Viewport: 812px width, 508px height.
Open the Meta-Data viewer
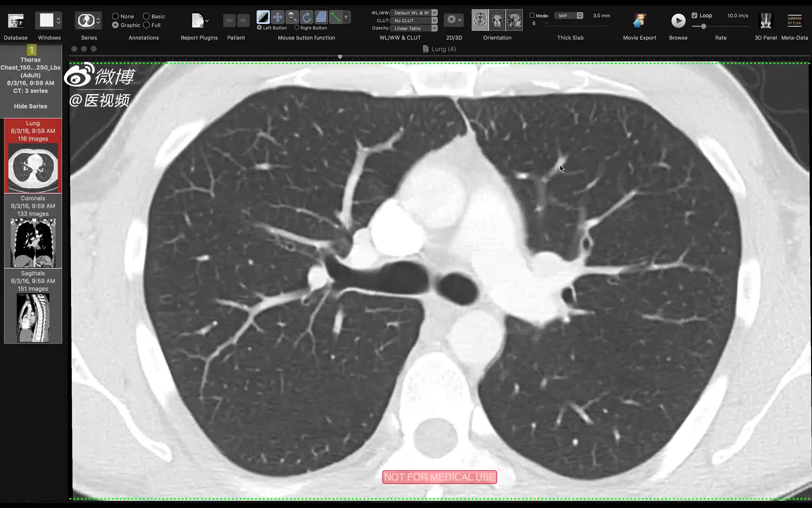tap(795, 21)
